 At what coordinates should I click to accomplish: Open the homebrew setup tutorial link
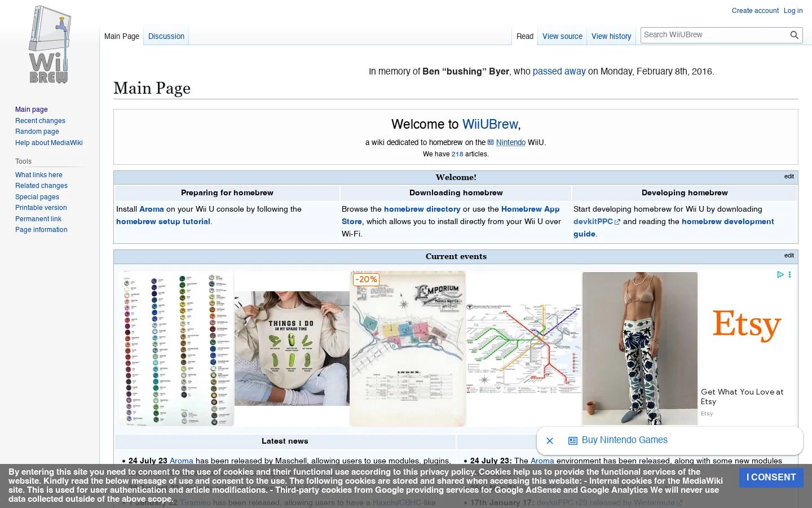[163, 222]
